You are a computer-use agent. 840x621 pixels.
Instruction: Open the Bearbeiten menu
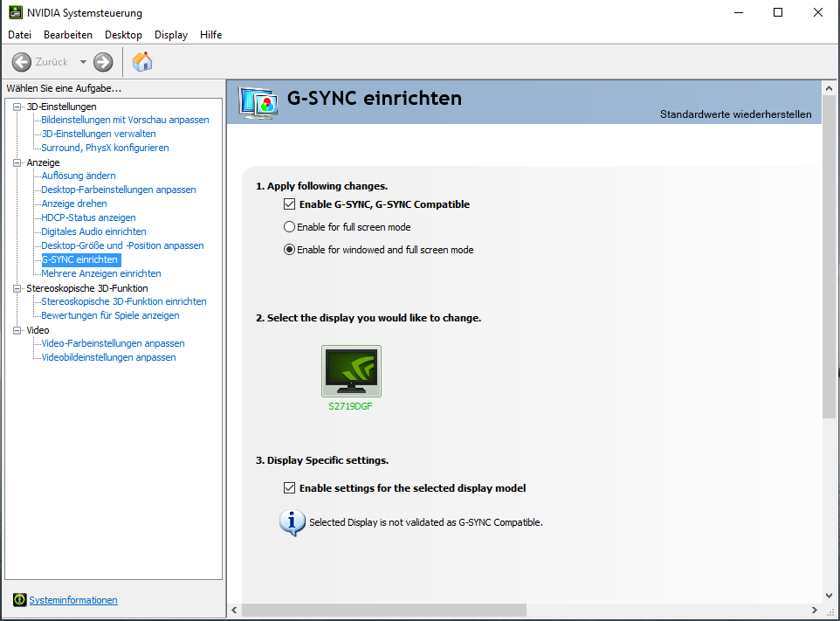point(68,35)
